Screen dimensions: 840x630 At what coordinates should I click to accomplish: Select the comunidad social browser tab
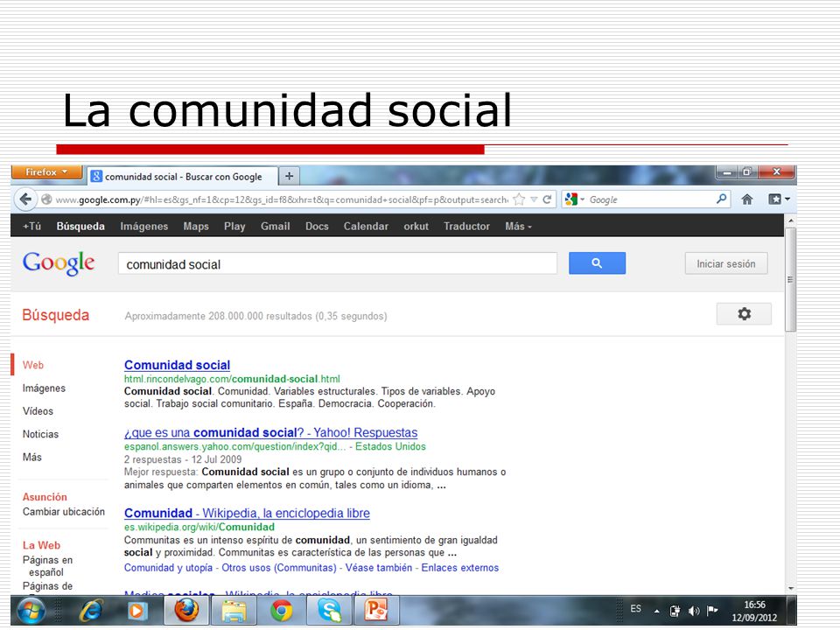pos(183,176)
